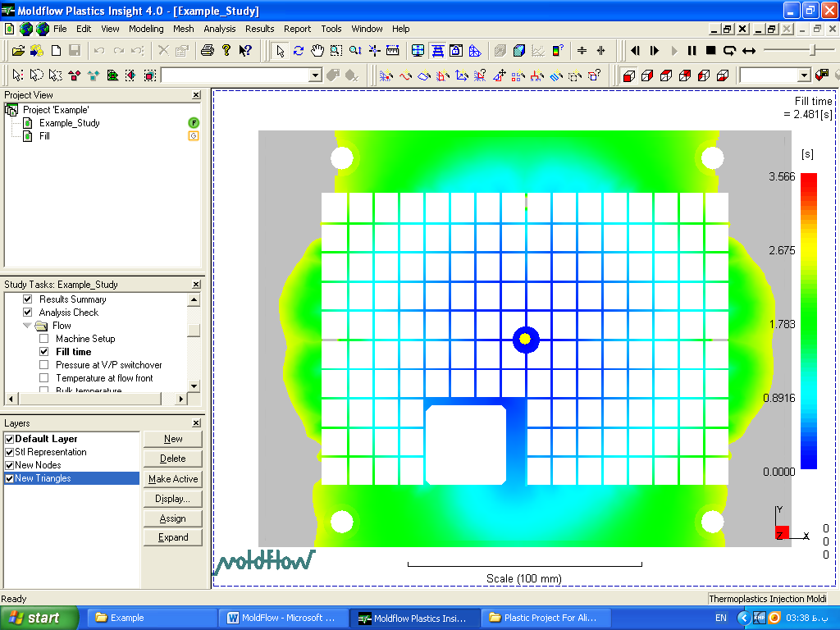Adjust the animation speed slider handle
The image size is (840, 630).
811,51
